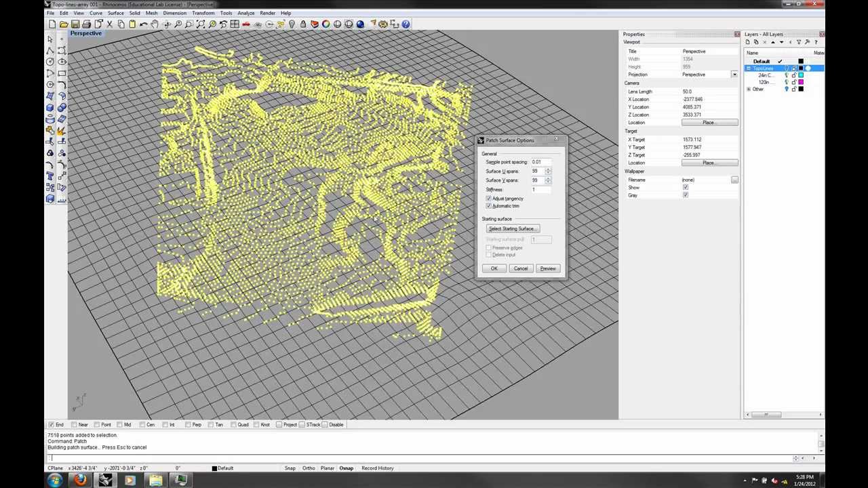Image resolution: width=868 pixels, height=488 pixels.
Task: Click the Layers Tools hammer icon
Action: (x=807, y=42)
